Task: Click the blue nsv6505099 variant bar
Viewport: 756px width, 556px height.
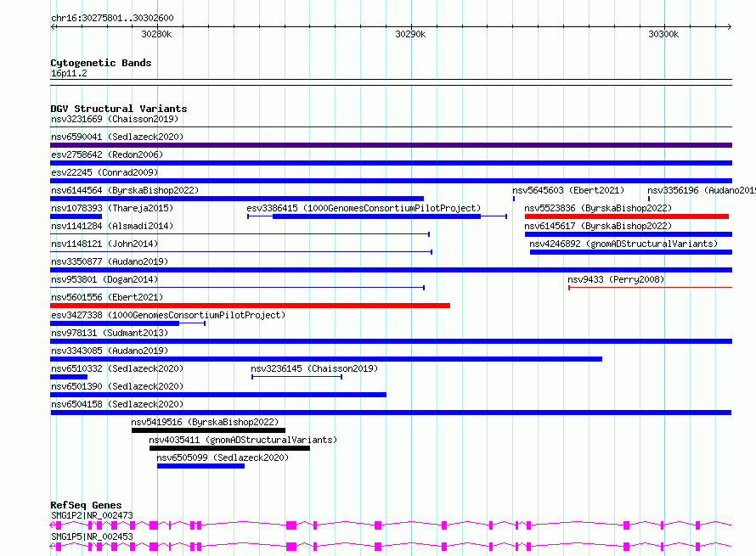Action: pos(200,466)
